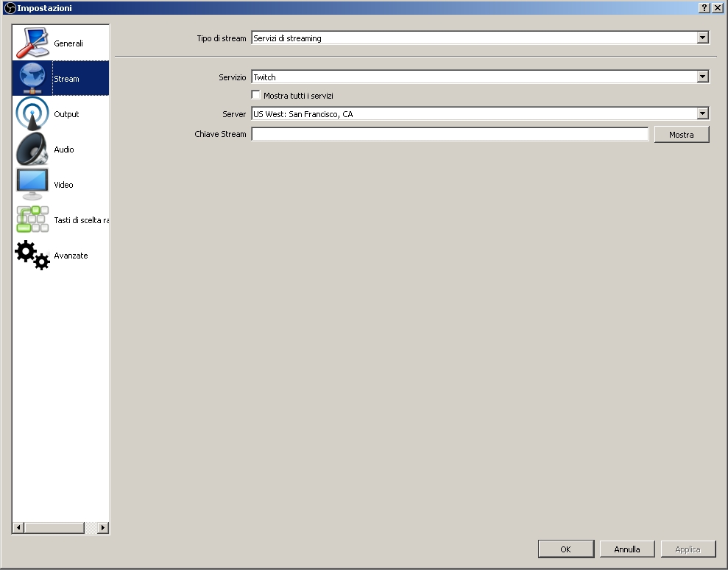This screenshot has height=570, width=728.
Task: Click the Mostra button beside stream key
Action: 682,135
